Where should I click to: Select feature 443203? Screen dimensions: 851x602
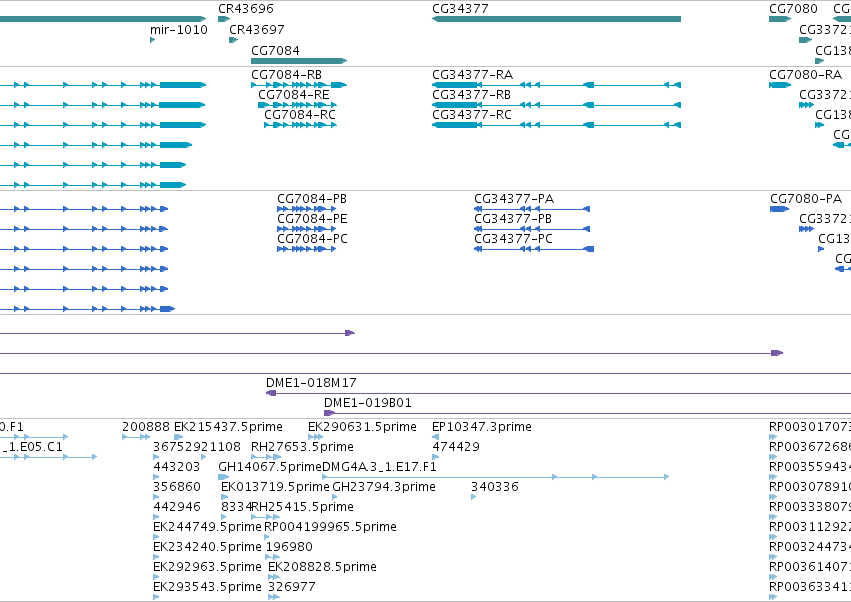point(177,467)
